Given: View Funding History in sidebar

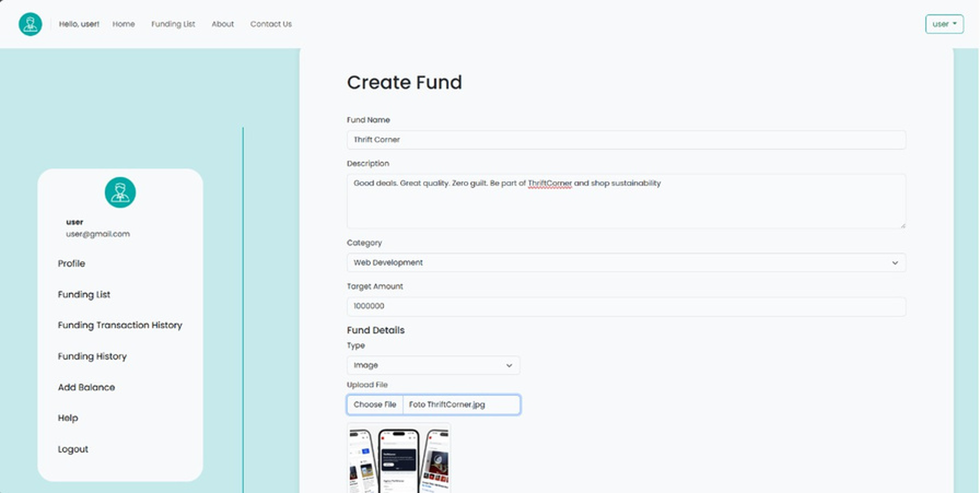Looking at the screenshot, I should tap(92, 356).
